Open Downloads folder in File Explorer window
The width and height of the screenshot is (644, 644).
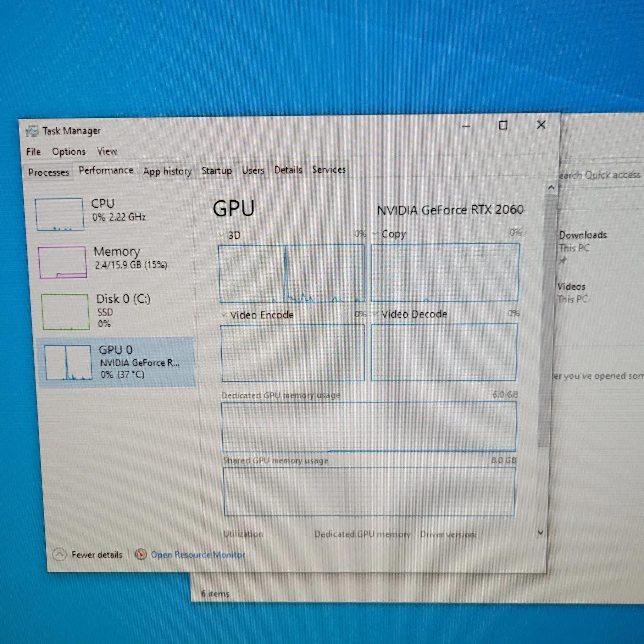tap(583, 235)
